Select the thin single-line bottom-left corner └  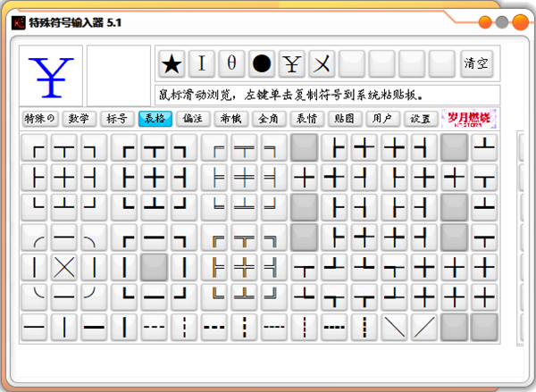coord(34,207)
